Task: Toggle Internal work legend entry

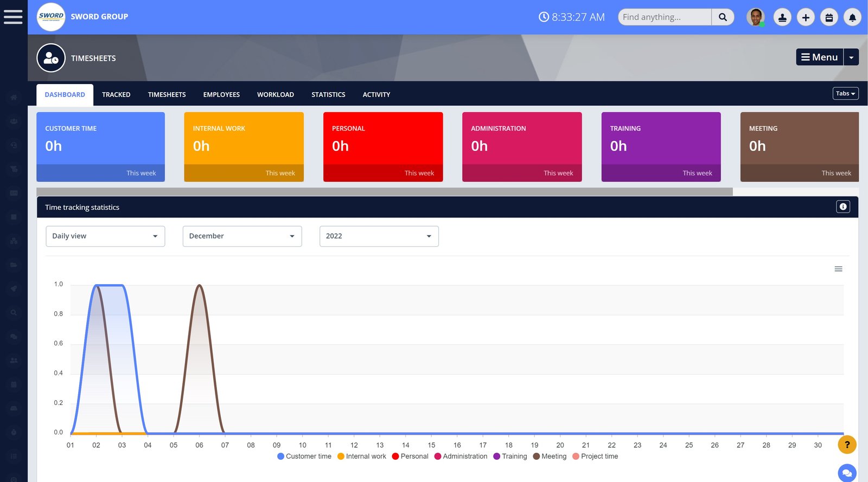Action: [362, 457]
